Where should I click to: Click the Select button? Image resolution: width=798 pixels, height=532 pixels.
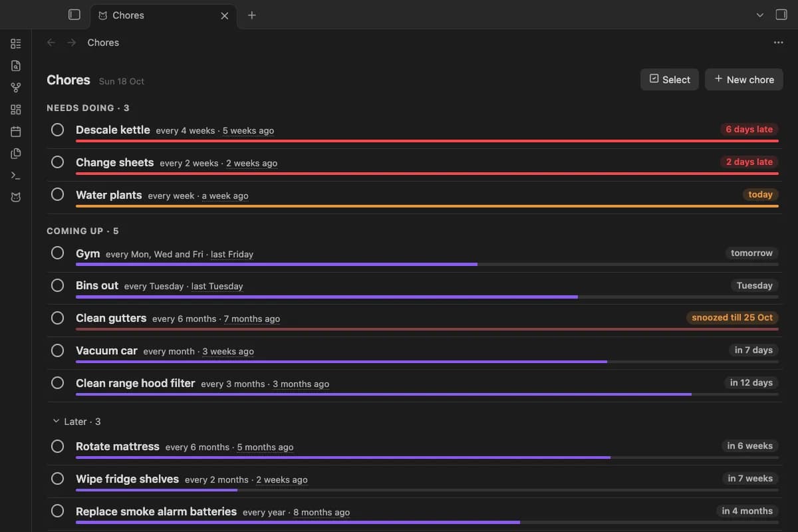[670, 79]
